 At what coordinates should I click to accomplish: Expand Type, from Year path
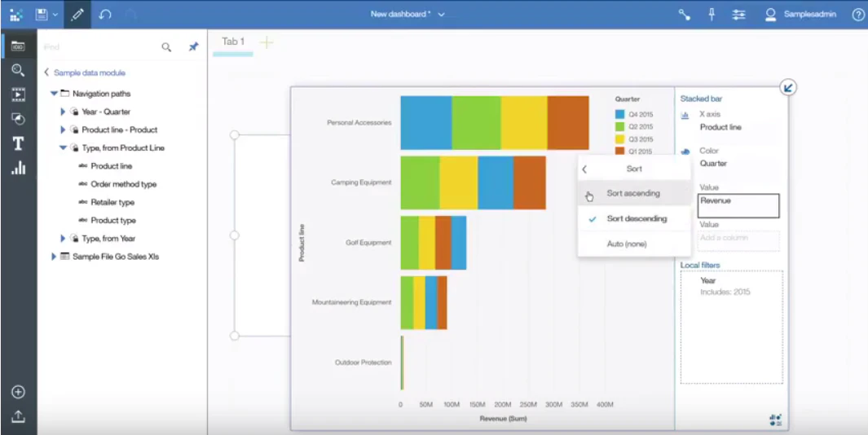[63, 239]
